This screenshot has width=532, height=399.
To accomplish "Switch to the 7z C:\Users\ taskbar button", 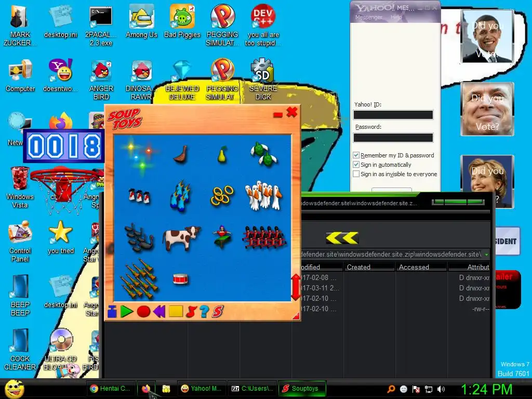I will (x=252, y=389).
